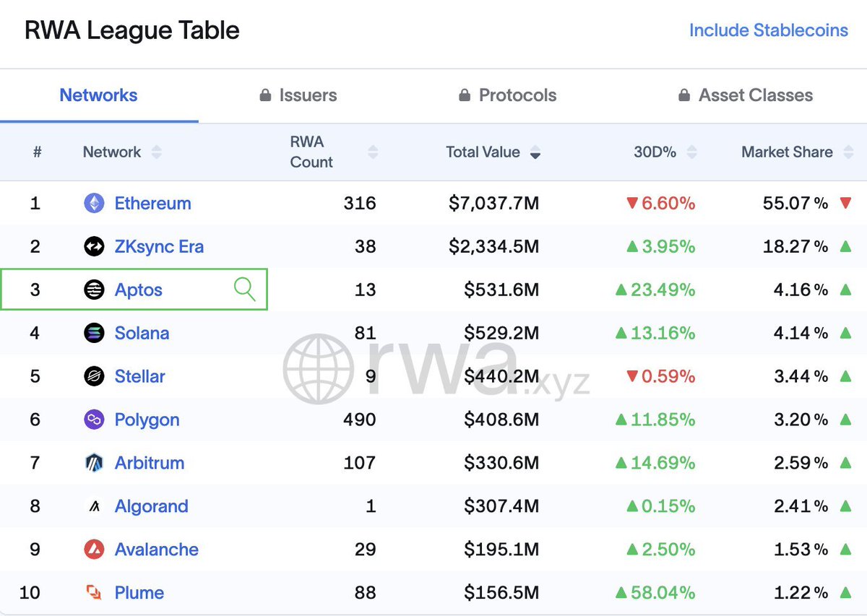Open the Algorand network link

152,506
